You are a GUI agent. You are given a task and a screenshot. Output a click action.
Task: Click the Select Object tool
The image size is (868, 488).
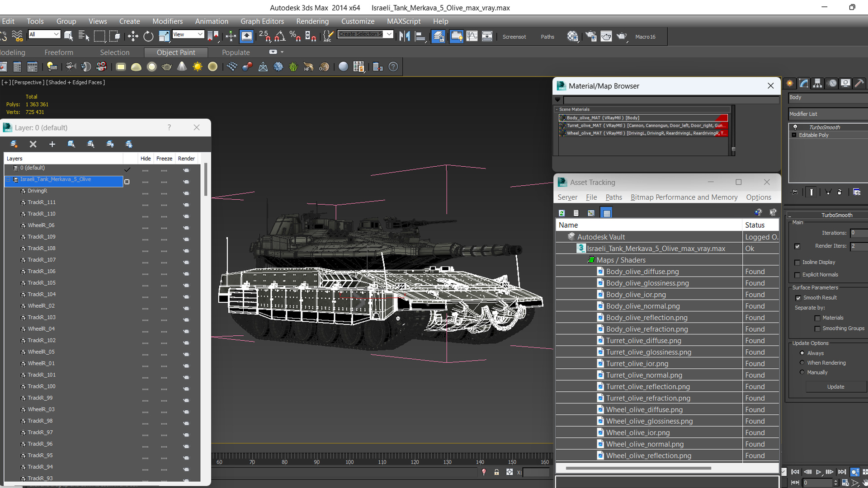point(69,37)
